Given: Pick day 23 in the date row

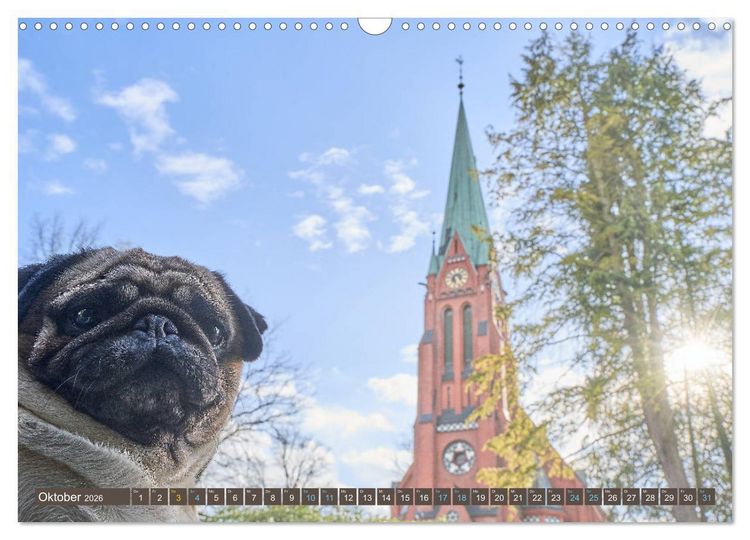Looking at the screenshot, I should (x=556, y=497).
